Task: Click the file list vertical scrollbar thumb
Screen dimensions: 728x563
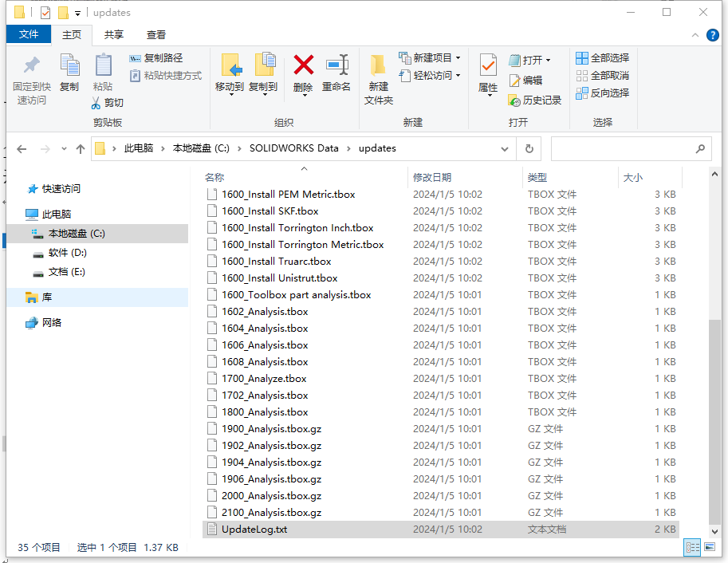Action: pyautogui.click(x=714, y=422)
